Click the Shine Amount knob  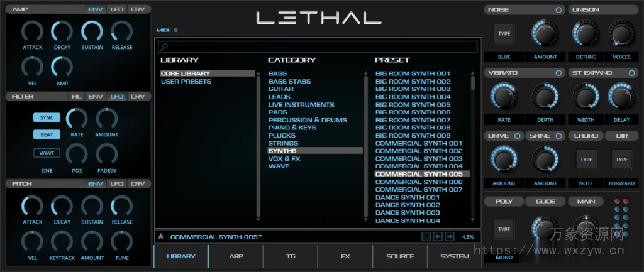pyautogui.click(x=545, y=159)
